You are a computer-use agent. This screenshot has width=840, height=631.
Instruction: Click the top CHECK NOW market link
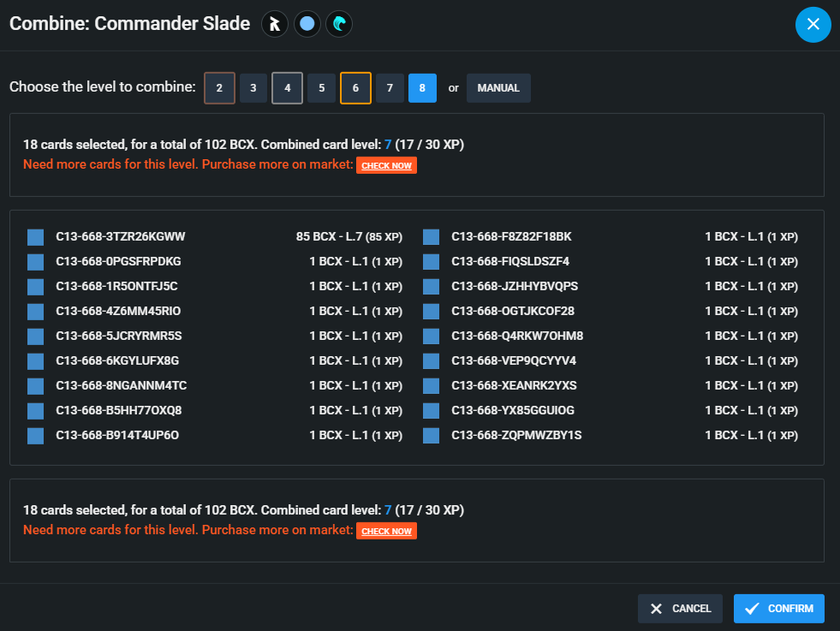click(x=386, y=165)
